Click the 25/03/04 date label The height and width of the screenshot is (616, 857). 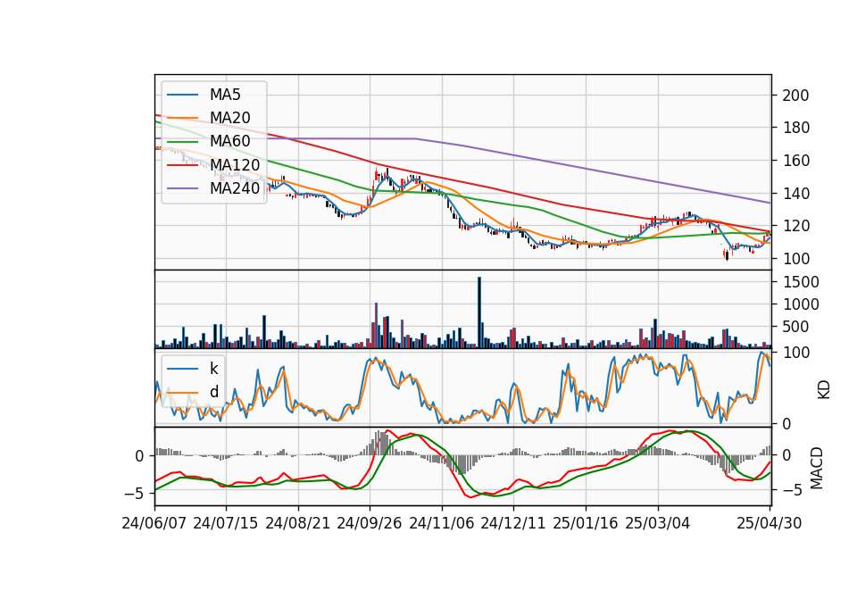click(658, 523)
